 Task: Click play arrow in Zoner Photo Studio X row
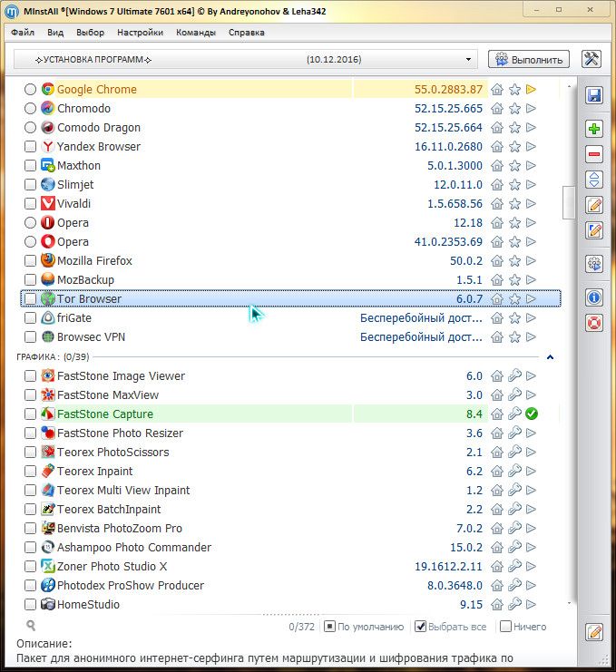(531, 566)
